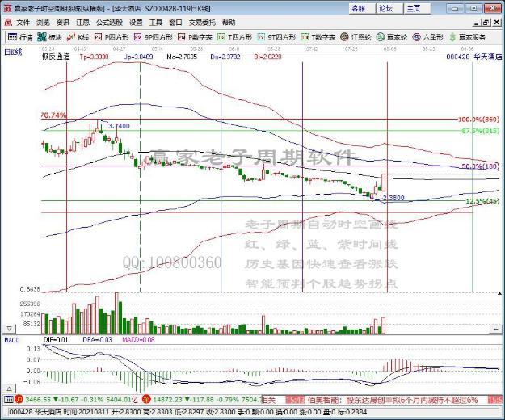The image size is (505, 420).
Task: Click the 客服 button in title bar
Action: [358, 8]
